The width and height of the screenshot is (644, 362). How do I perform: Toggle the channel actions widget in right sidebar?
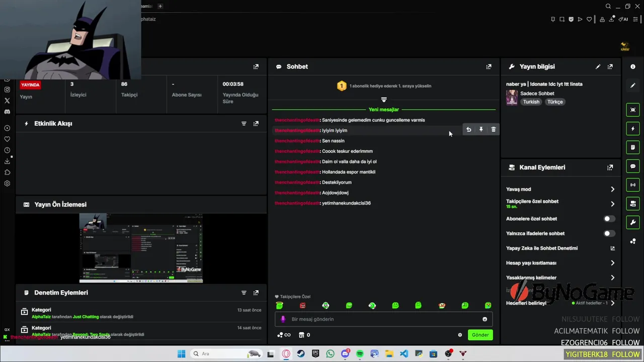click(633, 204)
